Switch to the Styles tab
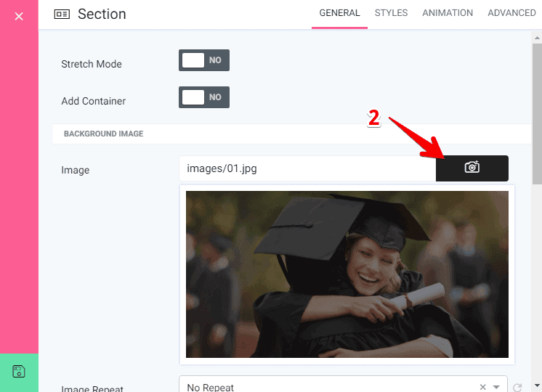This screenshot has width=542, height=392. click(x=391, y=13)
